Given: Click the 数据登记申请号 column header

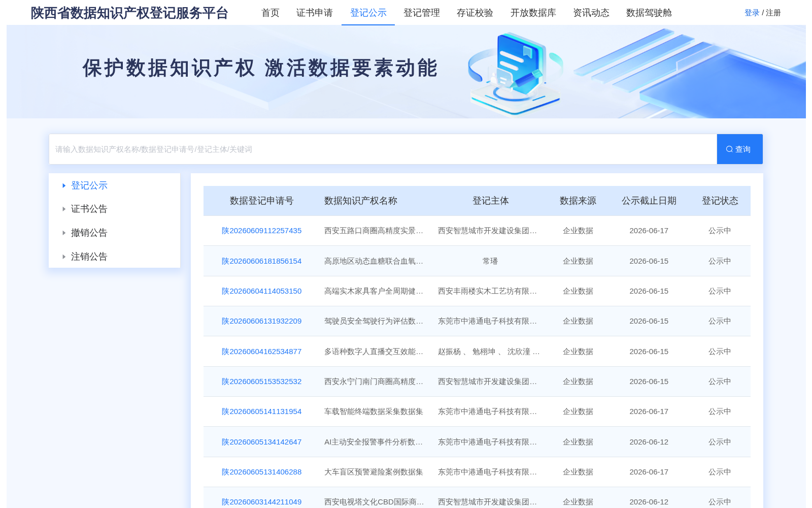Looking at the screenshot, I should tap(261, 201).
